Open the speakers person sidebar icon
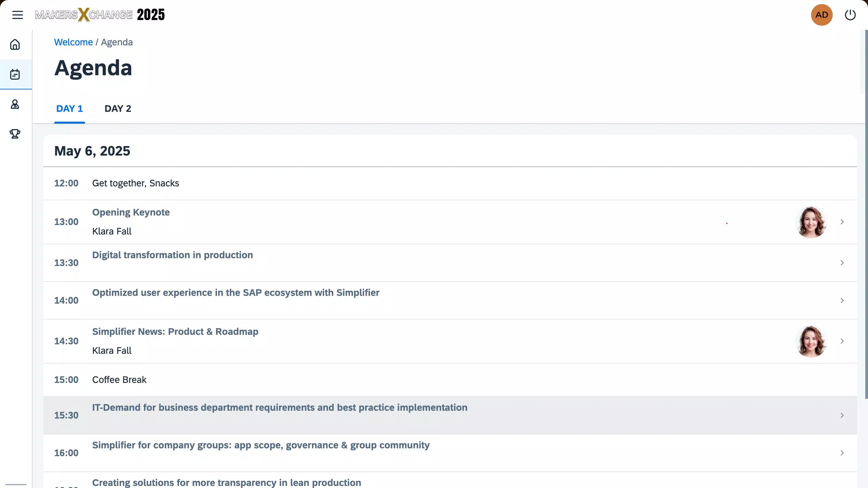Screen dimensions: 868x488 coord(15,104)
